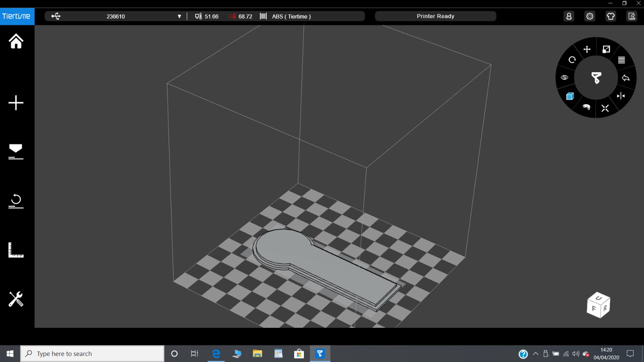
Task: Click the orientation view cube
Action: click(599, 305)
